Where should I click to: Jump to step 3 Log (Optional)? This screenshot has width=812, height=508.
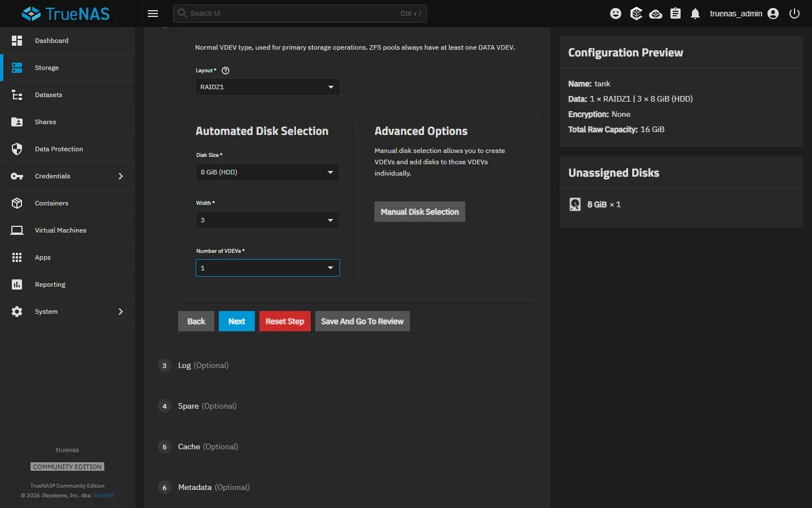pos(195,366)
